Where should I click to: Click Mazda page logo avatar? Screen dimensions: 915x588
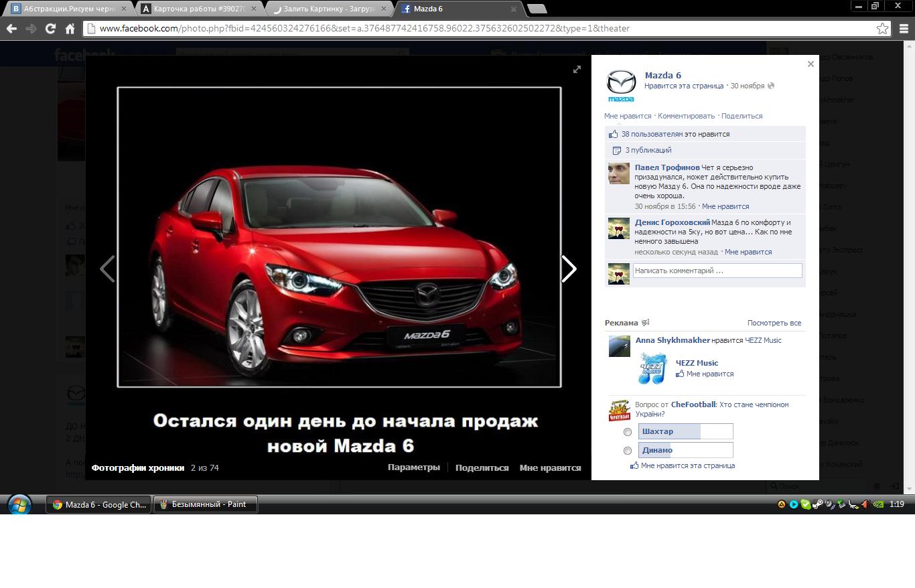click(x=621, y=85)
